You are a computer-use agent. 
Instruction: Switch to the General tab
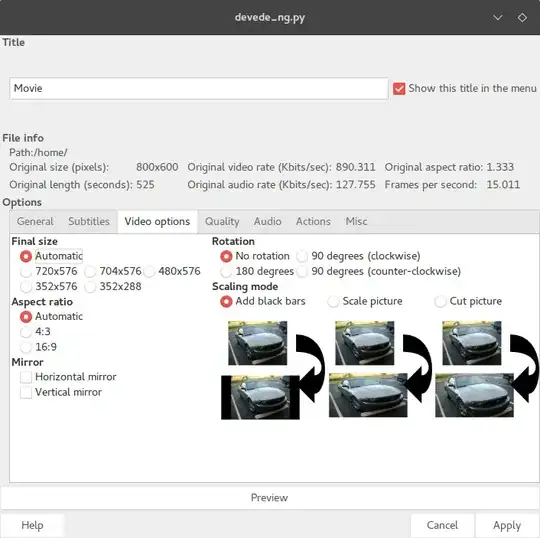pos(35,221)
